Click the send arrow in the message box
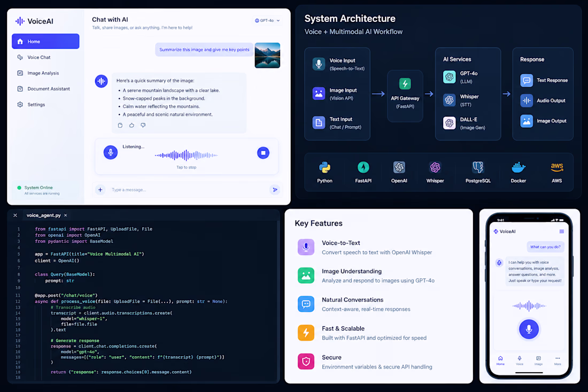Screen dimensions: 588x392 (x=275, y=190)
